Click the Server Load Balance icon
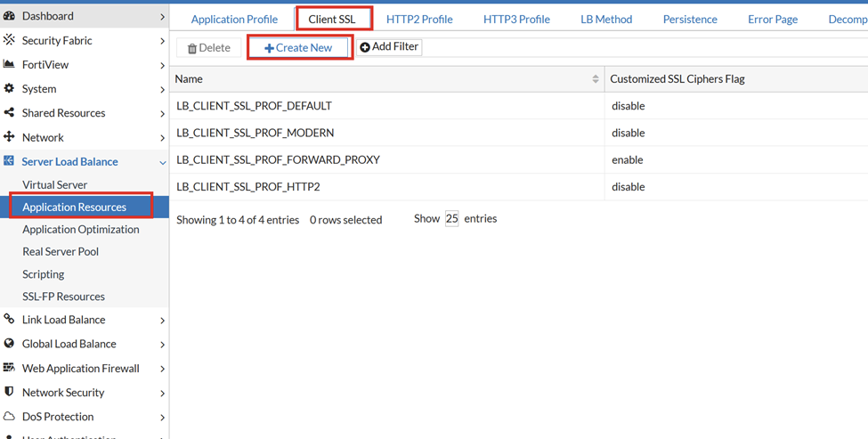Viewport: 868px width, 439px height. [x=9, y=161]
